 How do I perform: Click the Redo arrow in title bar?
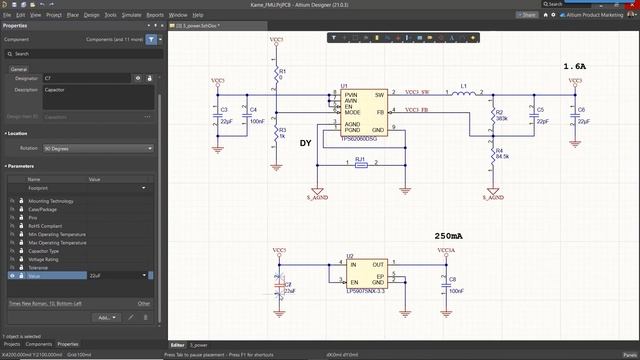[x=51, y=4]
